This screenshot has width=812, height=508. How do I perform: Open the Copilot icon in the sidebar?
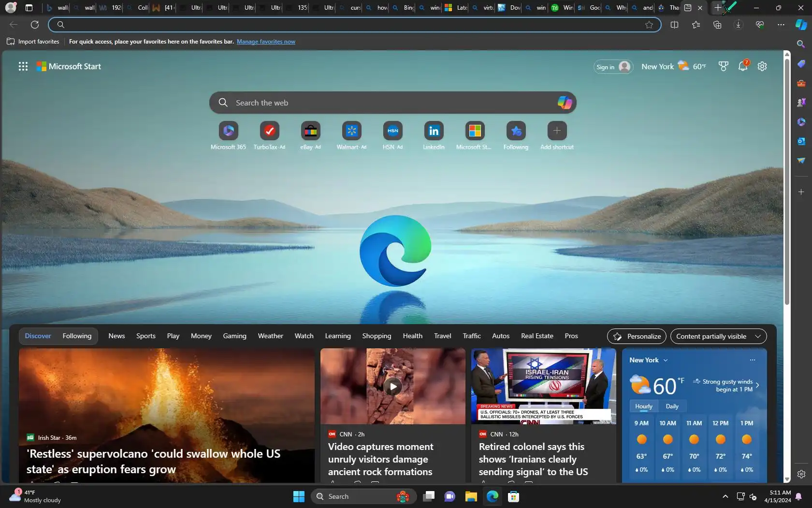point(801,25)
